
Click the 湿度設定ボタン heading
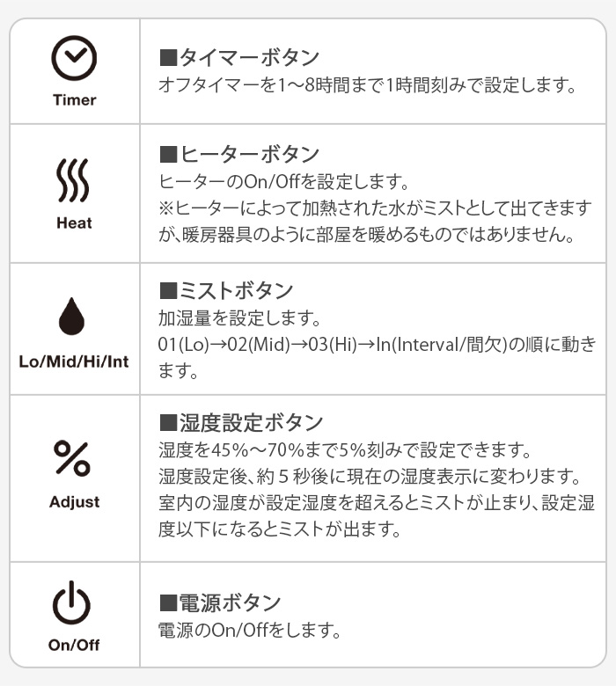(241, 423)
